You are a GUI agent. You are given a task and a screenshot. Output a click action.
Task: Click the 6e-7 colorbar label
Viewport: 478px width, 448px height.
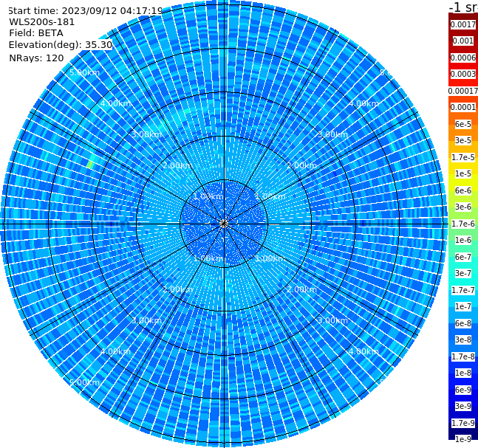tap(463, 257)
